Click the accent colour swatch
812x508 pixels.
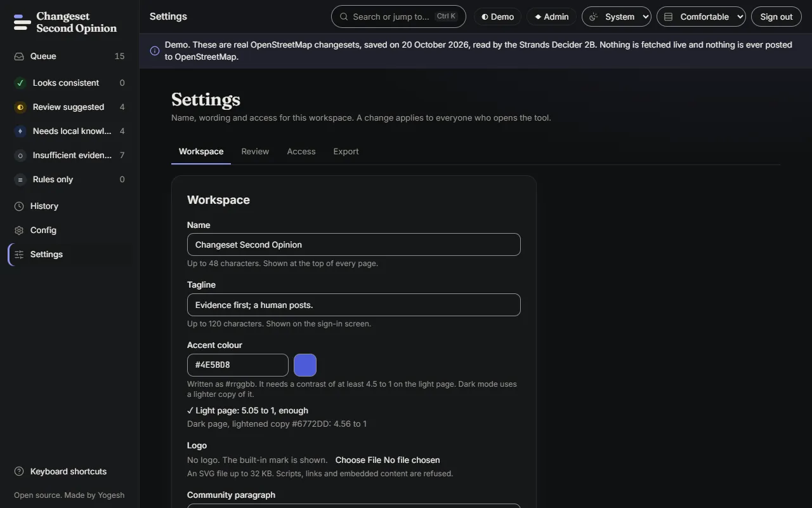point(305,365)
